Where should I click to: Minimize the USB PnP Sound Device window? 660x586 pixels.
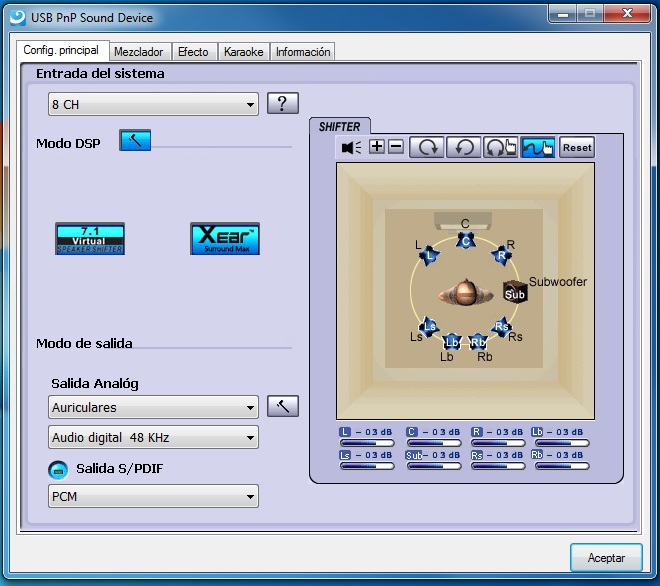(563, 14)
